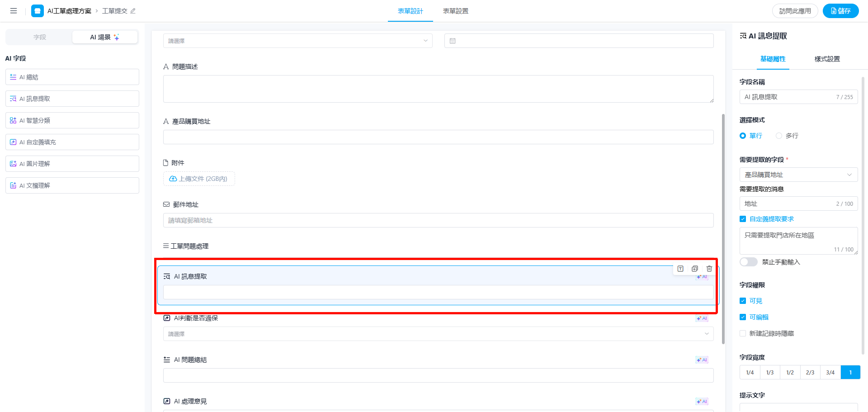Viewport: 868px width, 412px height.
Task: Click the hamburger menu icon
Action: point(14,11)
